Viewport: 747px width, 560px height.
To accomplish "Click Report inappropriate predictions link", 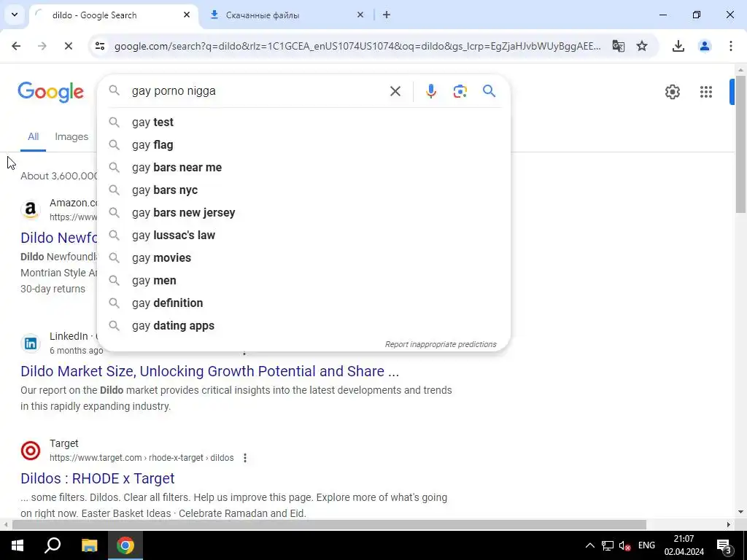I will pos(441,344).
